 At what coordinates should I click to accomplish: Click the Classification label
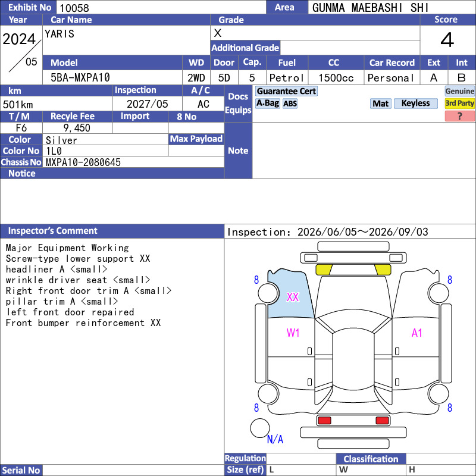tap(371, 459)
